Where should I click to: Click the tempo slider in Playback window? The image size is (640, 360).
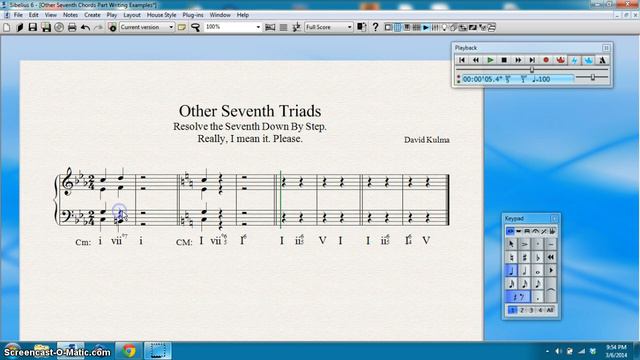click(x=593, y=78)
